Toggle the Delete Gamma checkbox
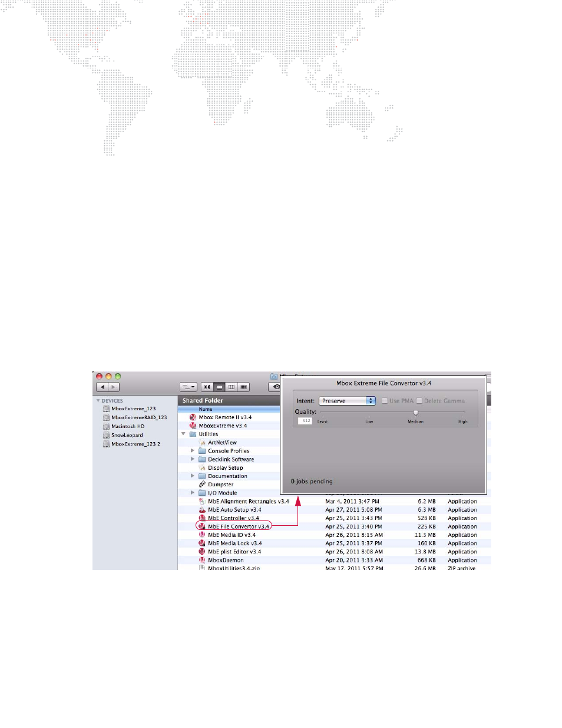The height and width of the screenshot is (728, 562). click(419, 401)
